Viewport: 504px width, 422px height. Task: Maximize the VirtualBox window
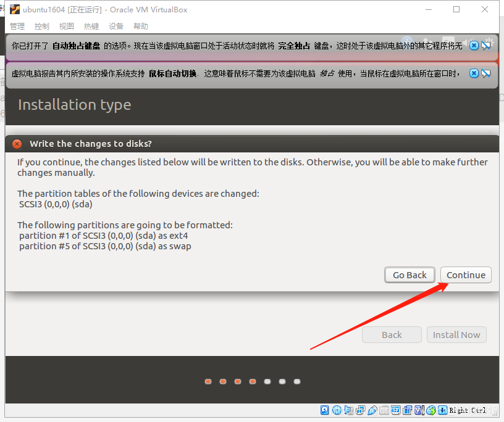coord(456,10)
